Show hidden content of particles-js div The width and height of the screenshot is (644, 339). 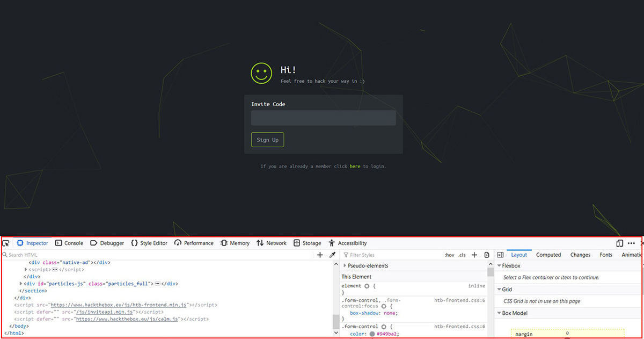click(x=158, y=284)
